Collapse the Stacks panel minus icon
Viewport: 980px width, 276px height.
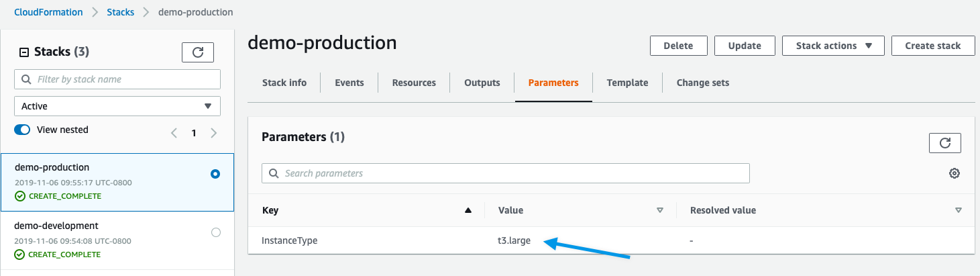click(24, 52)
